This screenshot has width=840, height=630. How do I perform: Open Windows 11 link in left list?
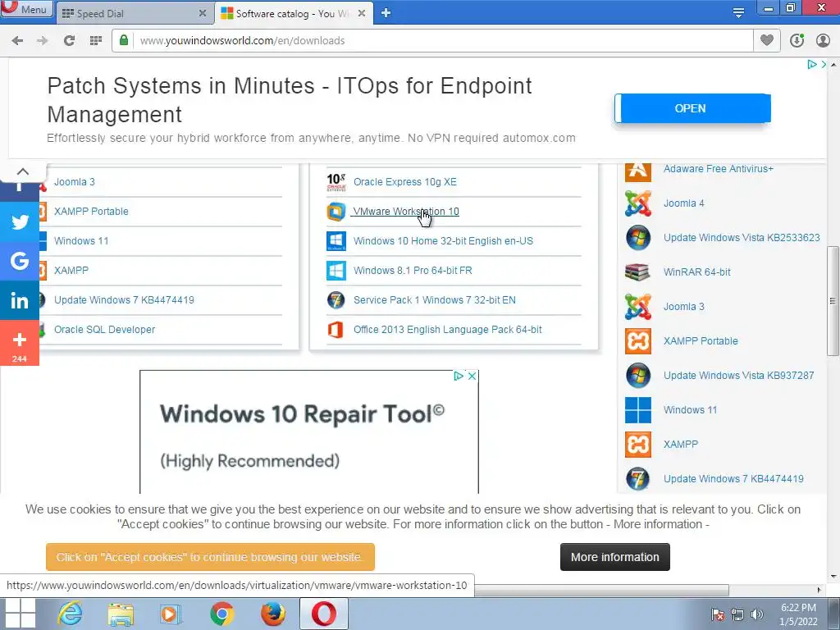[x=81, y=241]
